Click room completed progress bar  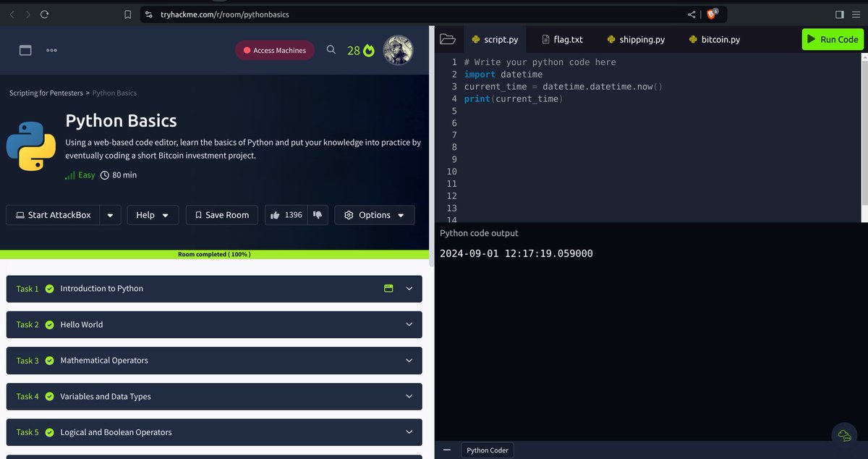point(214,255)
